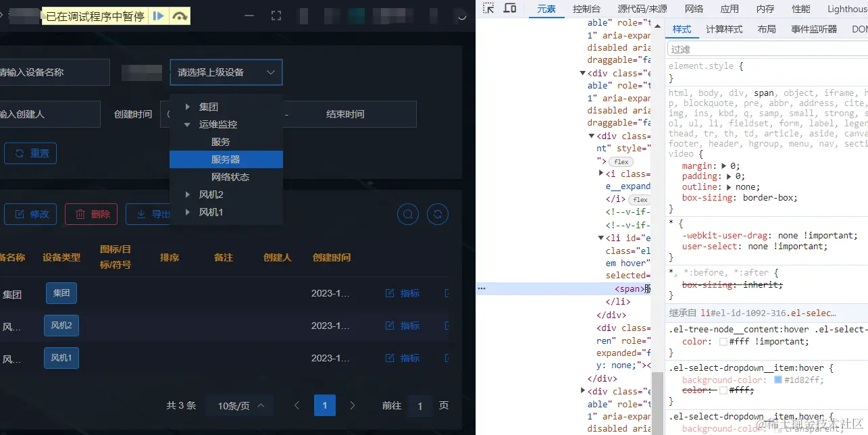Click the round search icon above the table
868x435 pixels.
pos(408,214)
